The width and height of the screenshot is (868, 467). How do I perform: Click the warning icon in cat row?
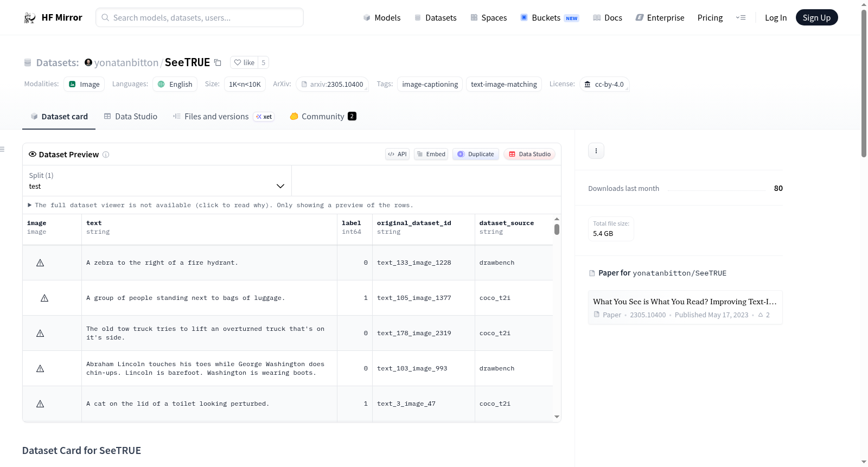(x=40, y=404)
